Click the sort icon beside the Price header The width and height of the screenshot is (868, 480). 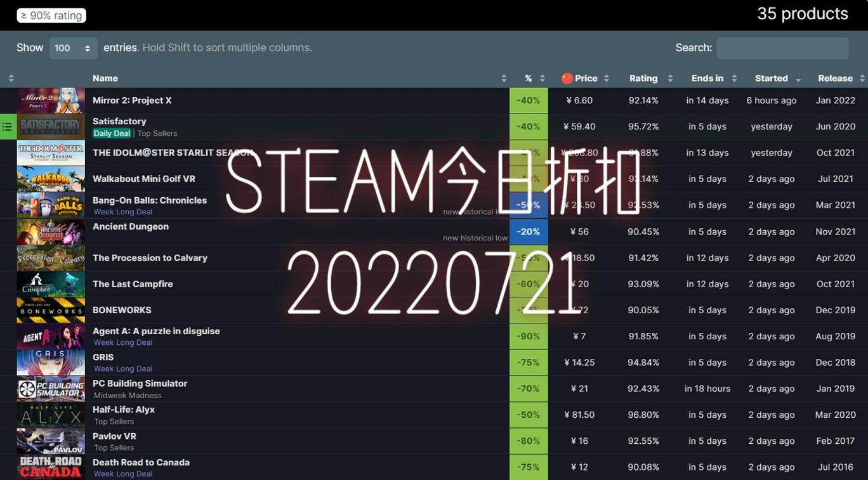[x=607, y=78]
